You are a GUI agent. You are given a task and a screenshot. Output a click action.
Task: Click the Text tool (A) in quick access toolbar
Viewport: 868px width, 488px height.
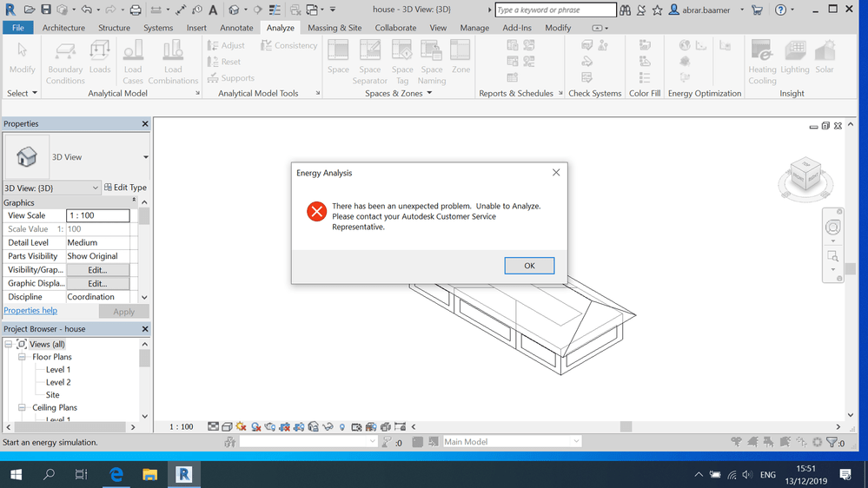click(213, 10)
